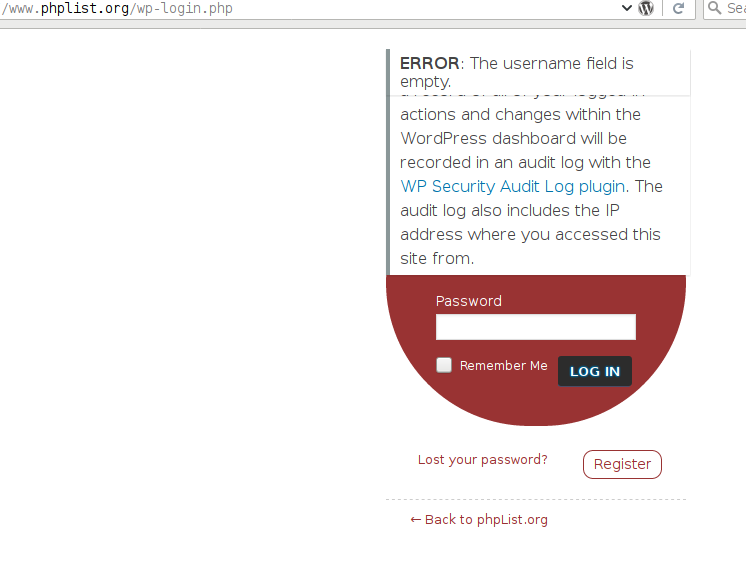Tick the Remember Me checkbox

pyautogui.click(x=444, y=365)
